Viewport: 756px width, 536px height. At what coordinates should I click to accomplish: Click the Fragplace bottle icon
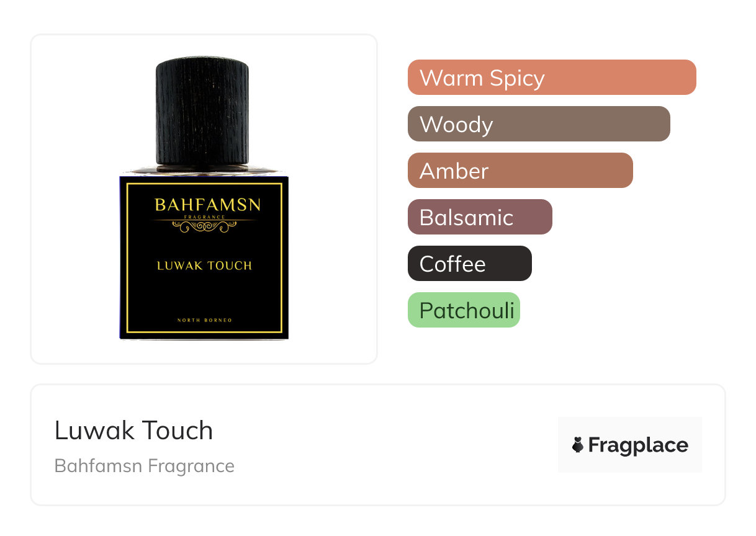578,445
